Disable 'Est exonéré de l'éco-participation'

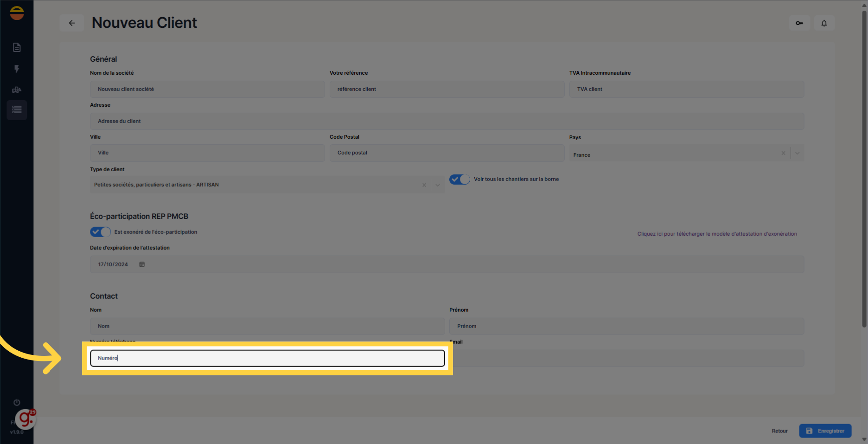pyautogui.click(x=100, y=232)
